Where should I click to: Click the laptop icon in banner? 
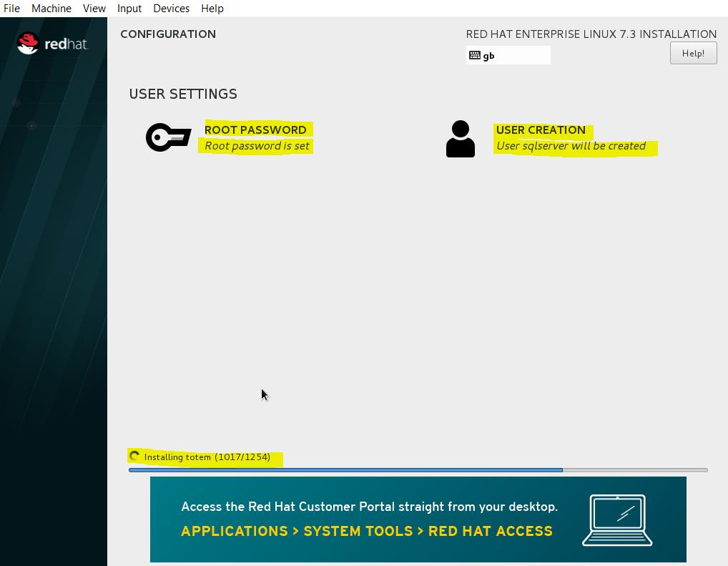pyautogui.click(x=617, y=520)
